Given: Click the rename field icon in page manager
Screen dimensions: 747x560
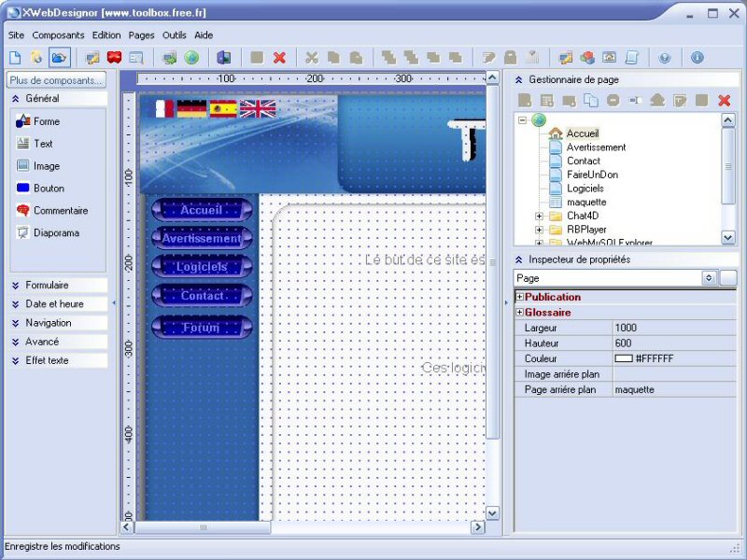Looking at the screenshot, I should click(x=635, y=100).
